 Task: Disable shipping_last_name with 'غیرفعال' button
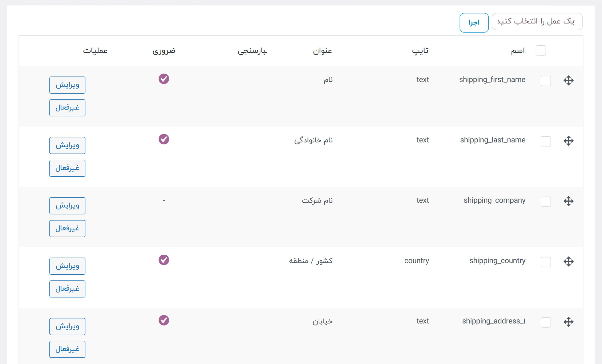pyautogui.click(x=67, y=168)
